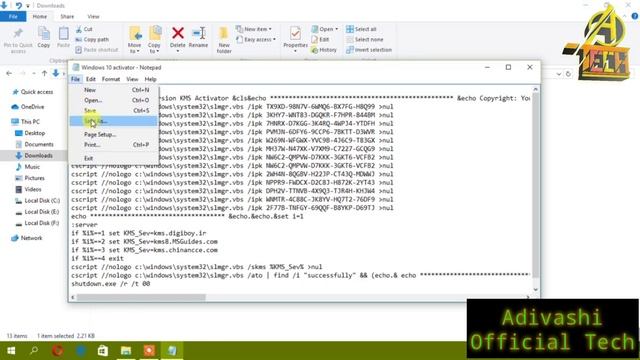Open Microsoft Store from taskbar
640x360 pixels.
[103, 351]
